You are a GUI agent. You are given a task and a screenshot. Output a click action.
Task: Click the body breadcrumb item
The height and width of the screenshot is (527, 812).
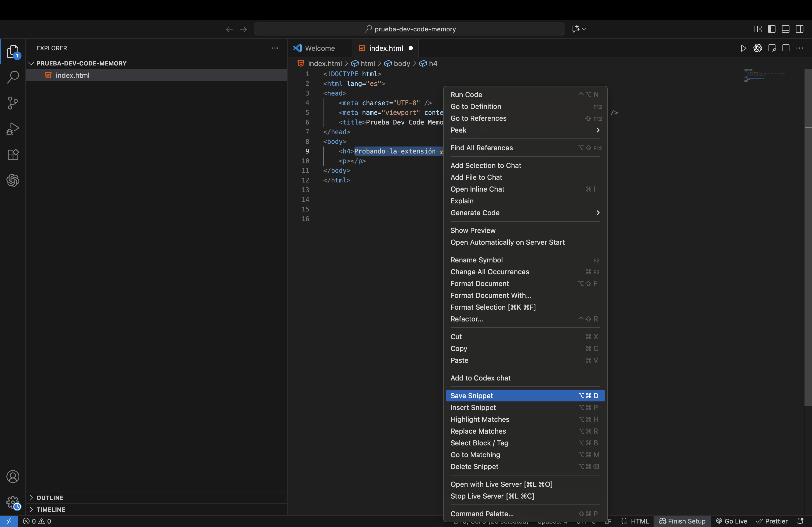coord(397,64)
